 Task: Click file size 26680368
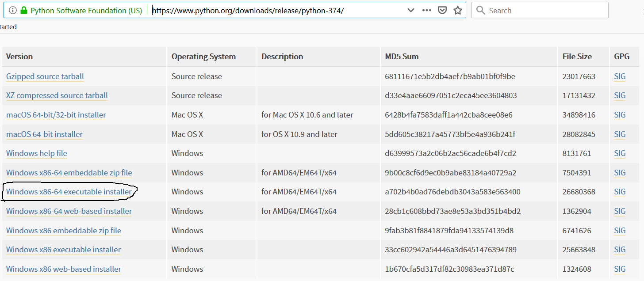click(579, 192)
